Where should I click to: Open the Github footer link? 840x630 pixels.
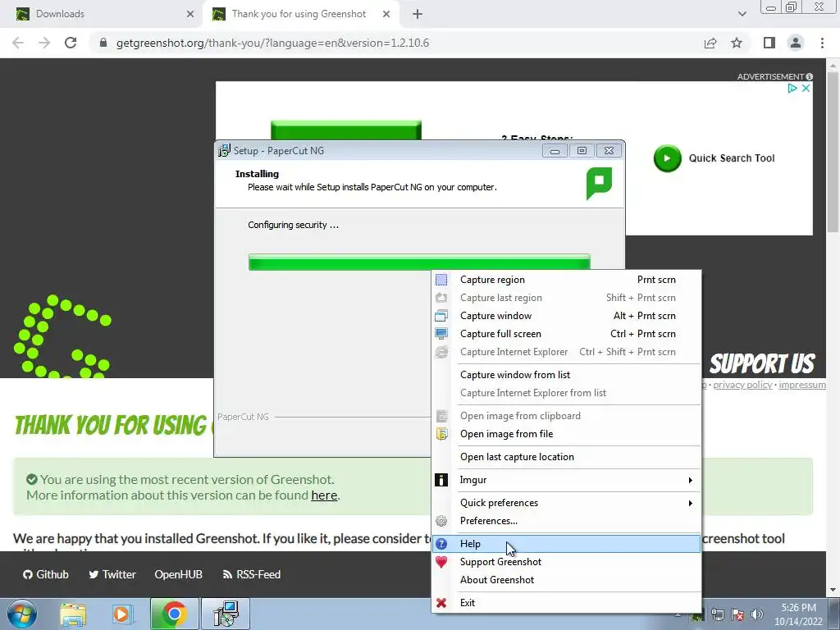coord(46,574)
